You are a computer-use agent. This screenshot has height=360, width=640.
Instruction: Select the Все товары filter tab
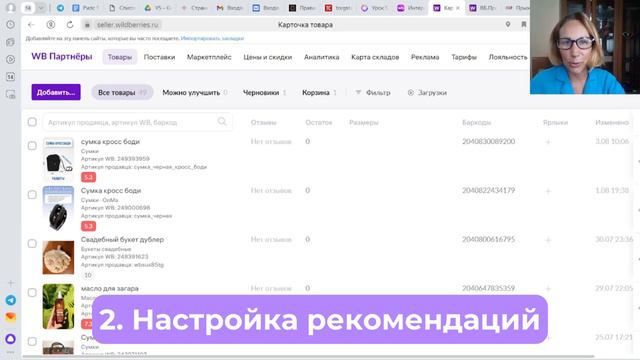point(122,93)
